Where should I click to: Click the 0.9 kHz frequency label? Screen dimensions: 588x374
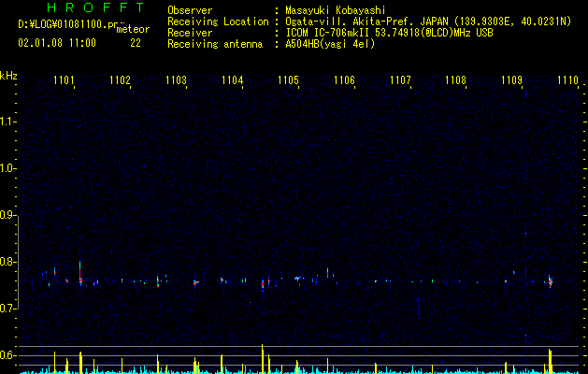click(x=7, y=215)
